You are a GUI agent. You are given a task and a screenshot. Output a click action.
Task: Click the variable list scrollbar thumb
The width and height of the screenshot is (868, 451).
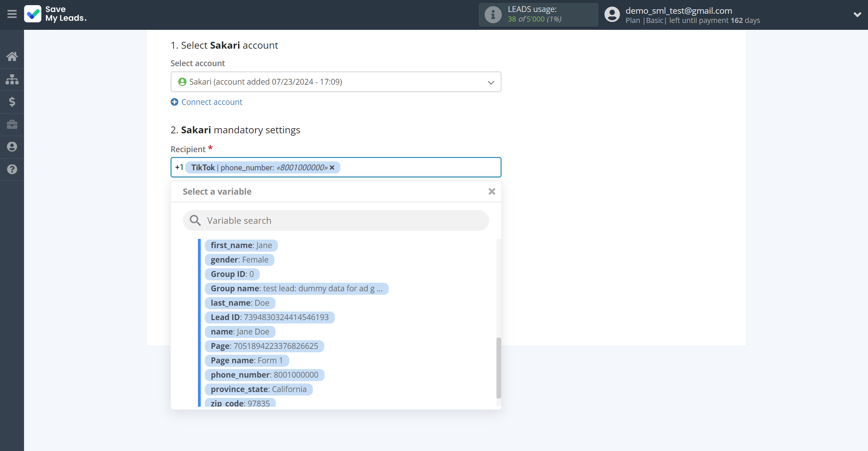[x=498, y=368]
